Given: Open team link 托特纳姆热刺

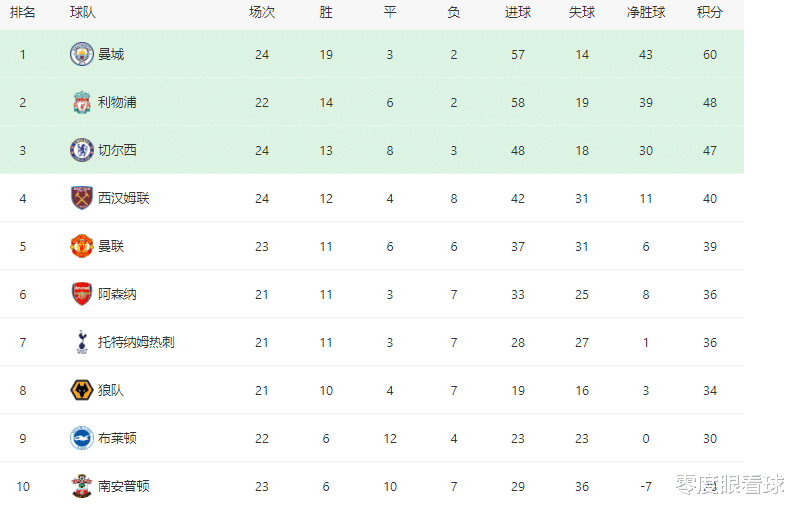Looking at the screenshot, I should tap(136, 342).
